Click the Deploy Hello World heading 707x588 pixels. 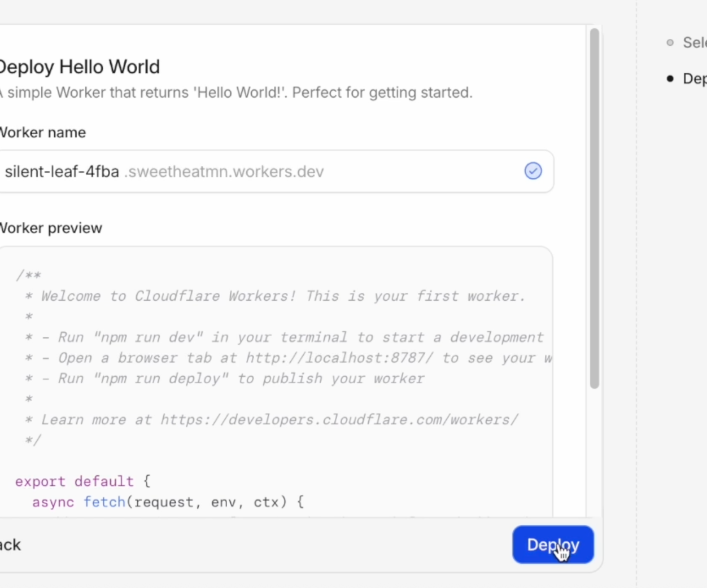click(79, 67)
